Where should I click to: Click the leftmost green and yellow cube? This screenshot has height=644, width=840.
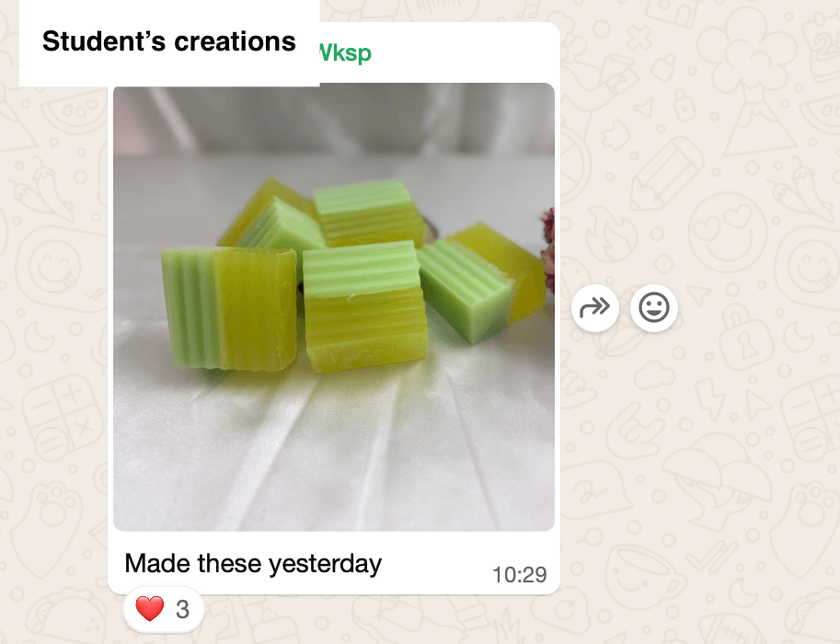(229, 308)
